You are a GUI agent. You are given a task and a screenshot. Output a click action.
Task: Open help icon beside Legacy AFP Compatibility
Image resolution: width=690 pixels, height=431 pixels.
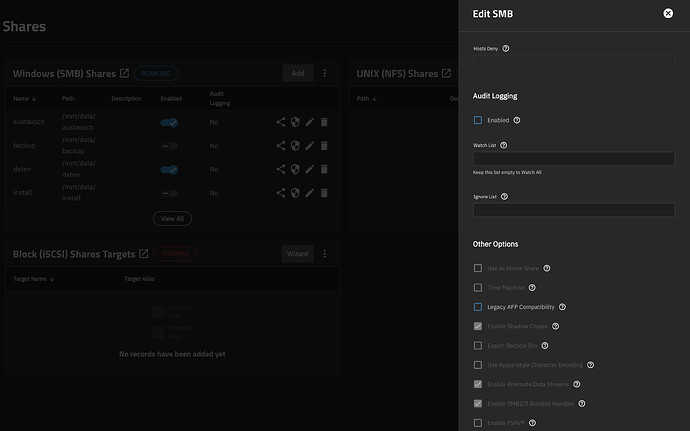click(x=562, y=307)
